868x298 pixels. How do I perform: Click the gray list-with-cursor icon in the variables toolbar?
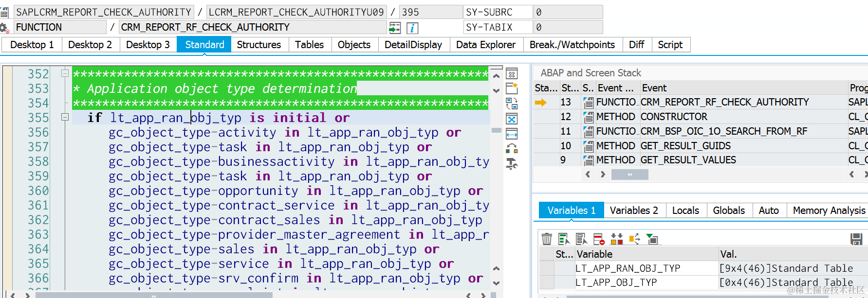point(581,239)
